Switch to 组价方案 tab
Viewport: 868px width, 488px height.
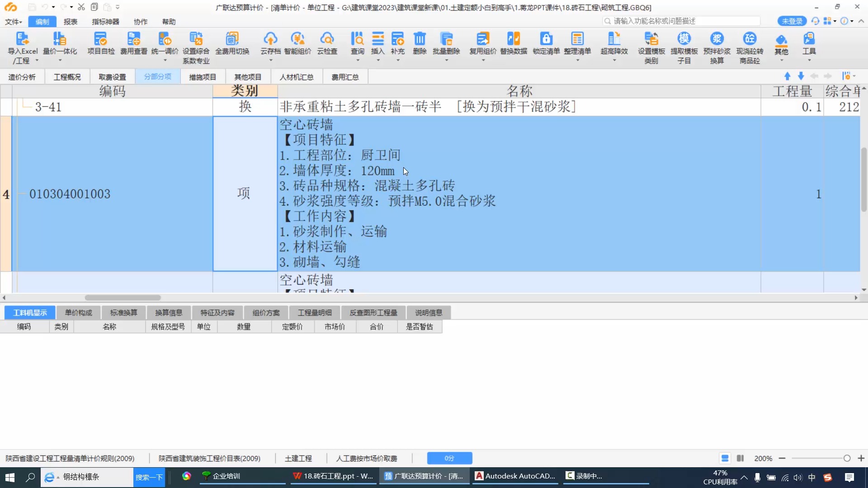tap(265, 312)
